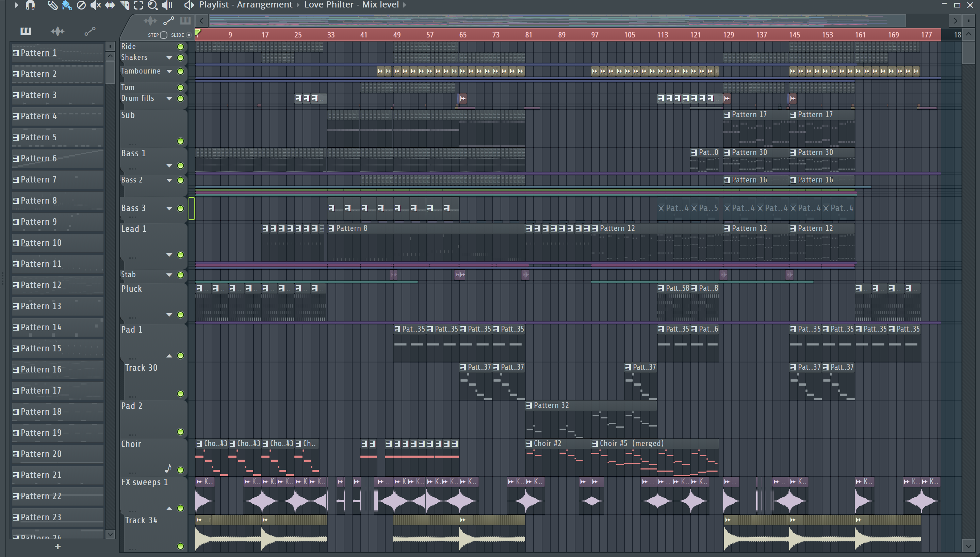The image size is (980, 557).
Task: Focus automation clips in the playlist header
Action: tap(168, 21)
